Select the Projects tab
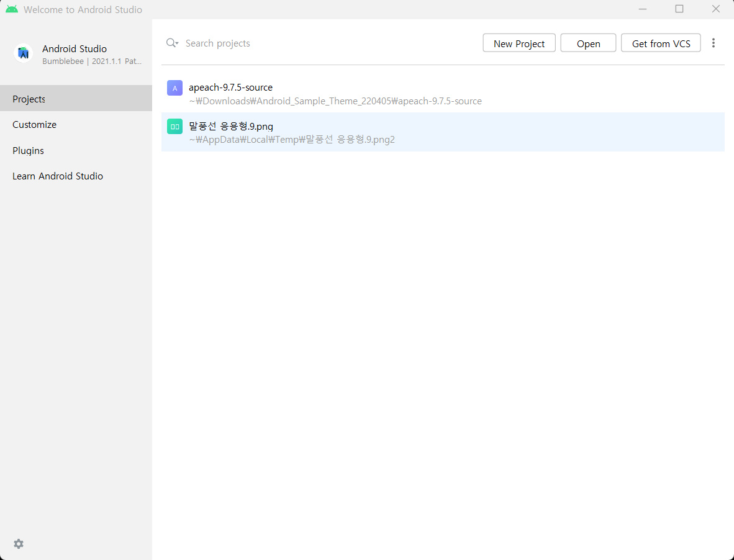 76,98
